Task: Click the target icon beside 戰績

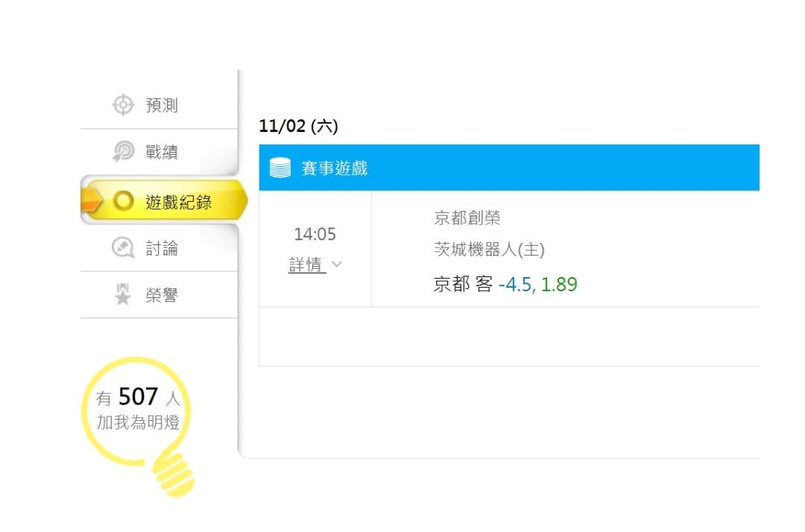Action: pyautogui.click(x=123, y=151)
